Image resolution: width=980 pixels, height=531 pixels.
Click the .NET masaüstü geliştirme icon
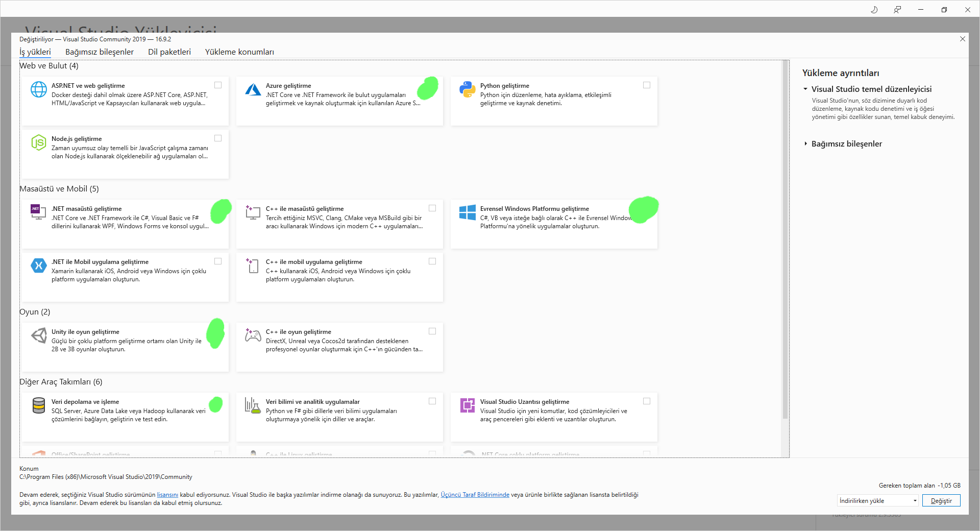39,212
